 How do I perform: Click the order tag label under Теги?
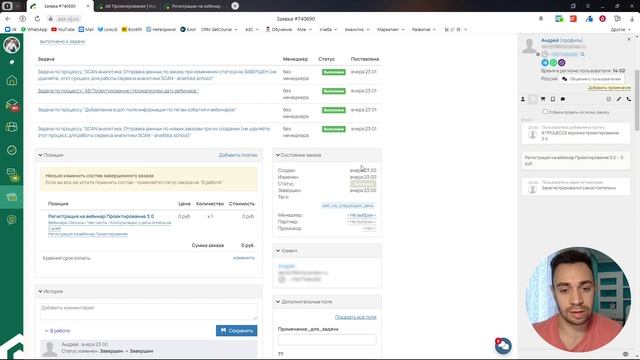click(x=348, y=206)
